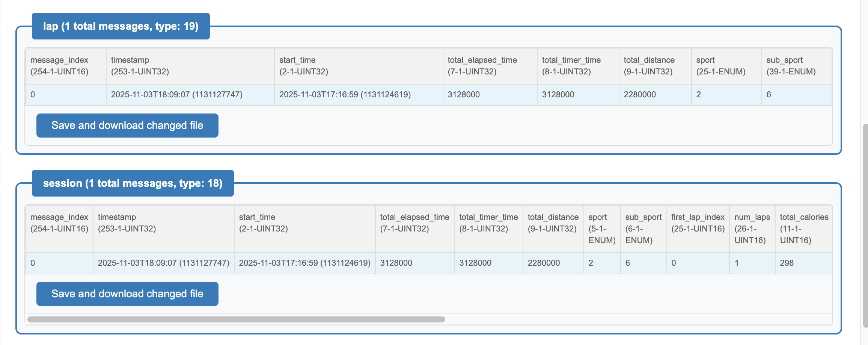The height and width of the screenshot is (345, 868).
Task: Click the horizontal scrollbar in session table
Action: [x=236, y=319]
